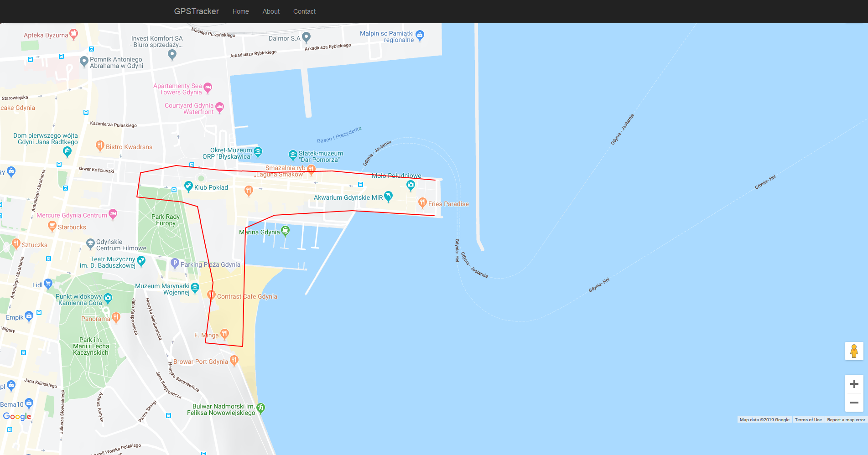The image size is (868, 455).
Task: Select the Panorama restaurant marker
Action: pos(116,318)
